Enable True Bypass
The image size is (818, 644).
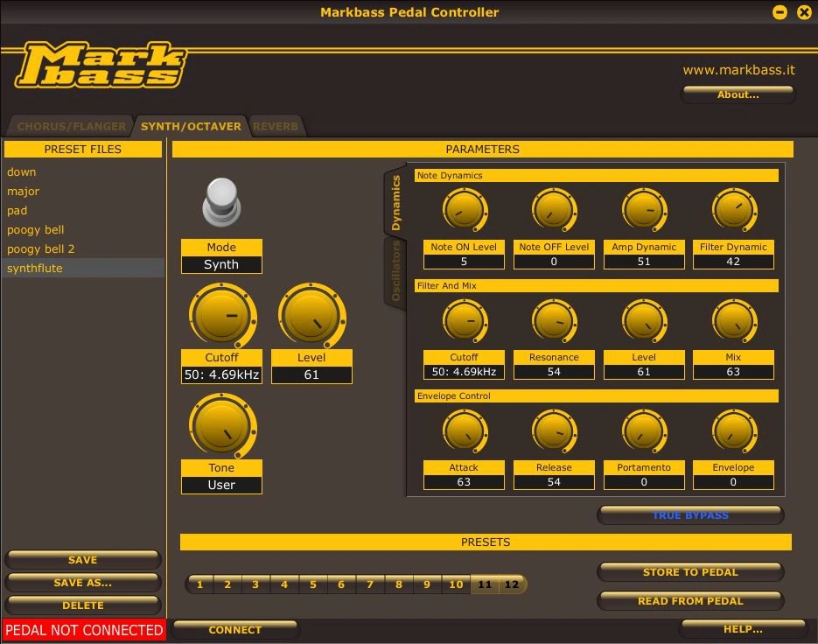pos(689,514)
